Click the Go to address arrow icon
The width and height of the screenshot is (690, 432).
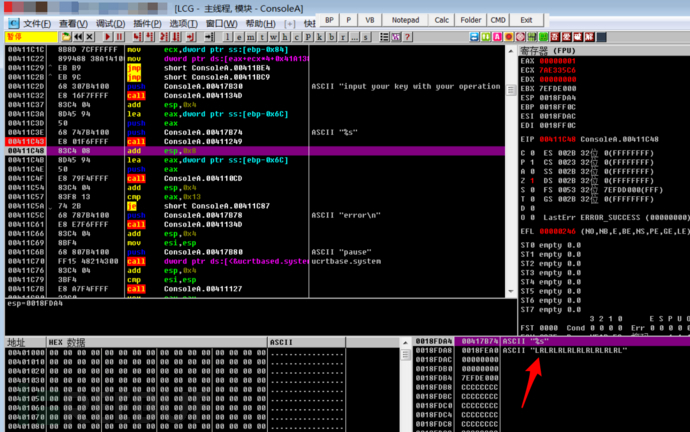click(x=209, y=36)
